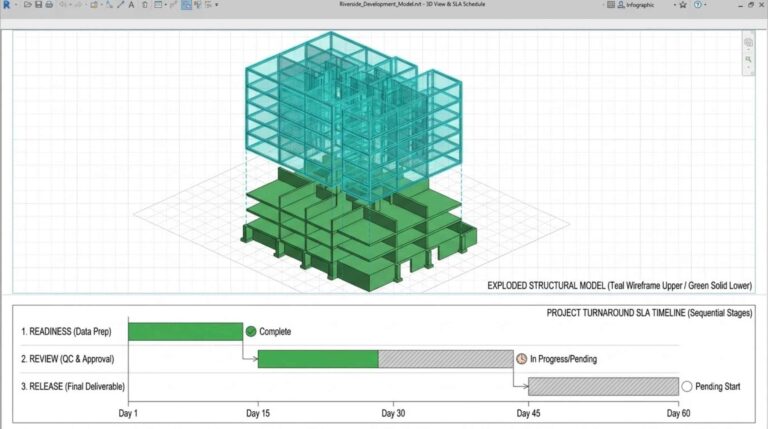
Task: Open the Measure tool dropdown arrow
Action: pos(102,5)
